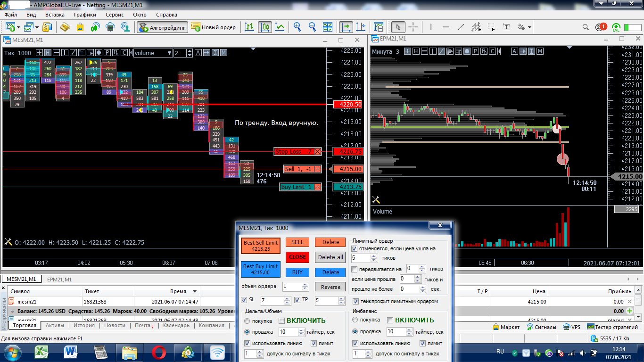Image resolution: width=644 pixels, height=362 pixels.
Task: Tile chart windows with grid icon
Action: pos(328,27)
